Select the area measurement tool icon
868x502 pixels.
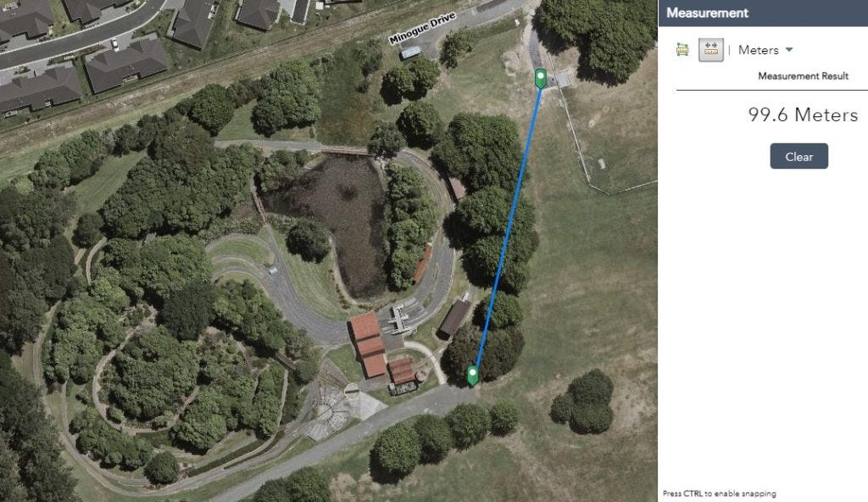coord(682,50)
